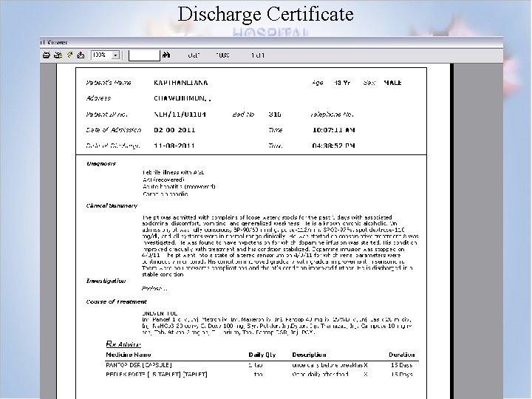This screenshot has height=399, width=532.
Task: Click the Investigation heading
Action: tap(106, 281)
